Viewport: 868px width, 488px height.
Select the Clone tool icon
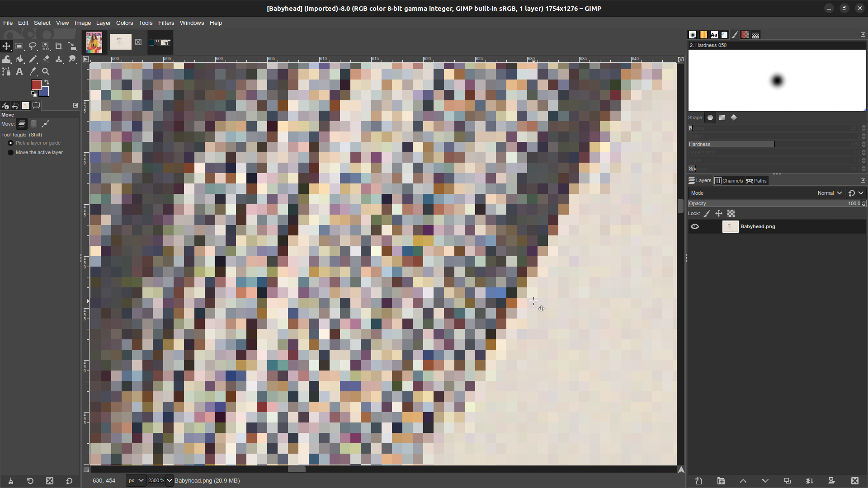[x=59, y=59]
